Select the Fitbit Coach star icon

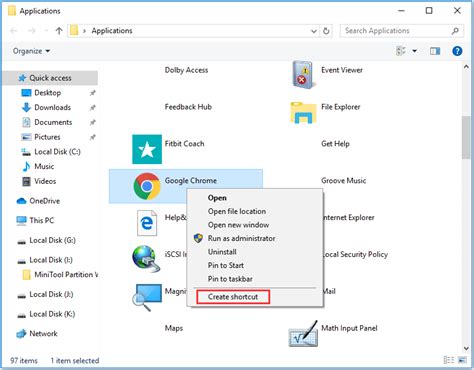pos(147,149)
